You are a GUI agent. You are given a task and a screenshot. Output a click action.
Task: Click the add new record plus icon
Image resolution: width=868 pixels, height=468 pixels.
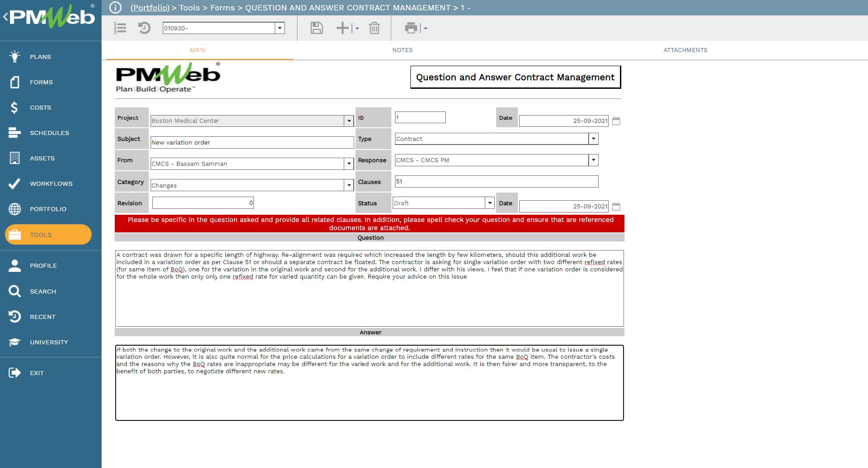(x=342, y=28)
